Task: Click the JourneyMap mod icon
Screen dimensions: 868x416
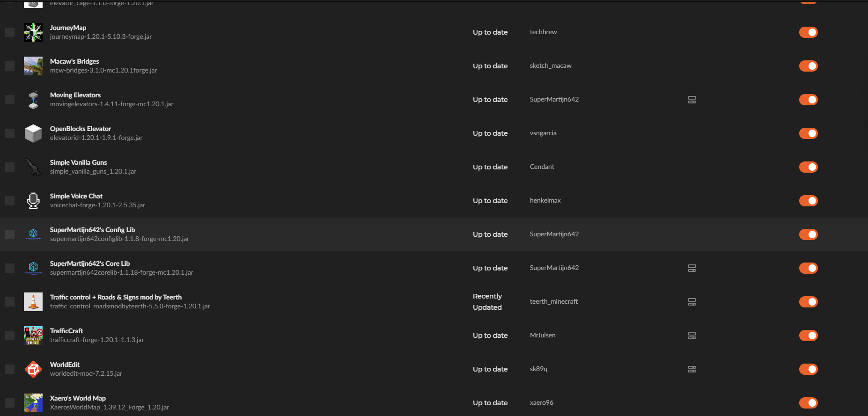Action: 33,32
